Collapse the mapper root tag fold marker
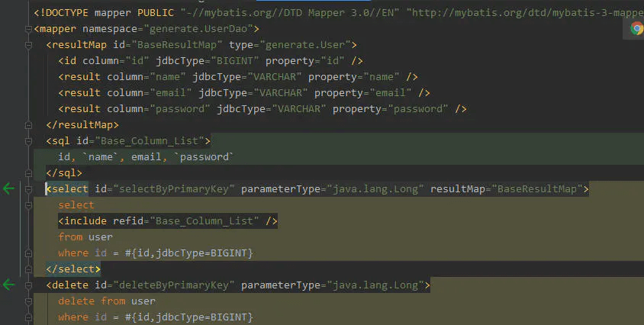The image size is (644, 325). coord(27,29)
